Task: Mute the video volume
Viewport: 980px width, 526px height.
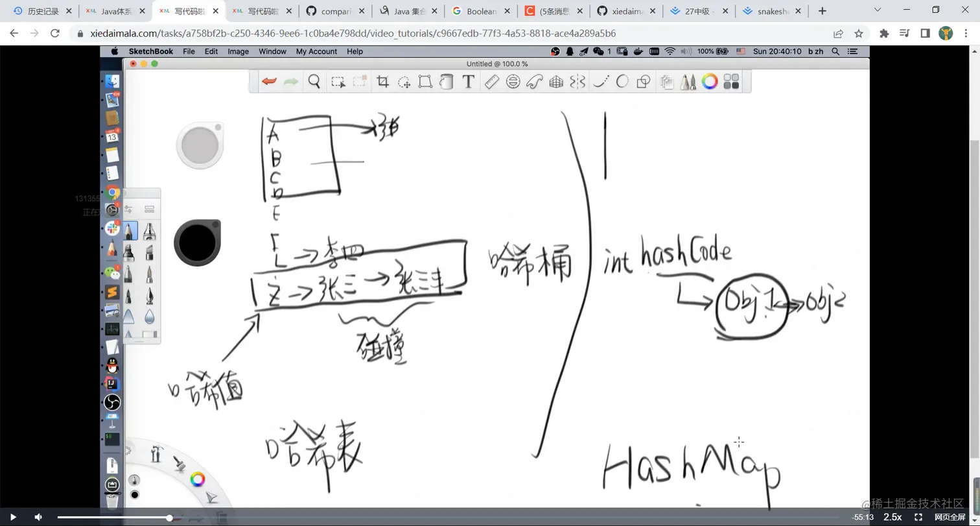Action: coord(38,517)
